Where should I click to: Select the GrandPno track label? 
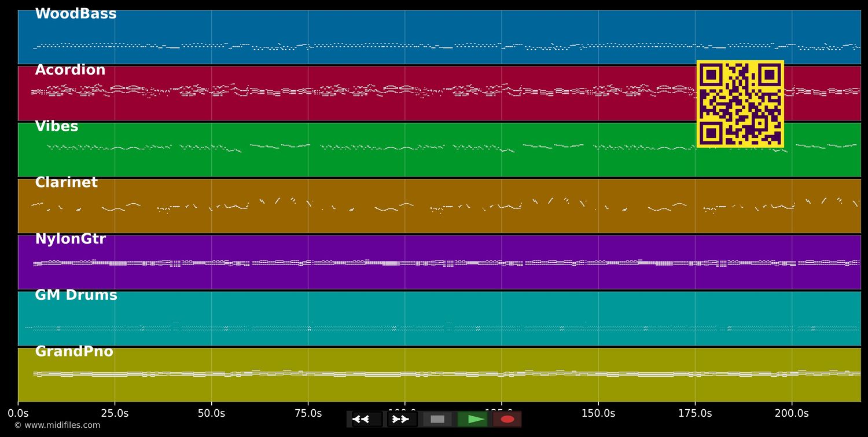click(x=74, y=352)
